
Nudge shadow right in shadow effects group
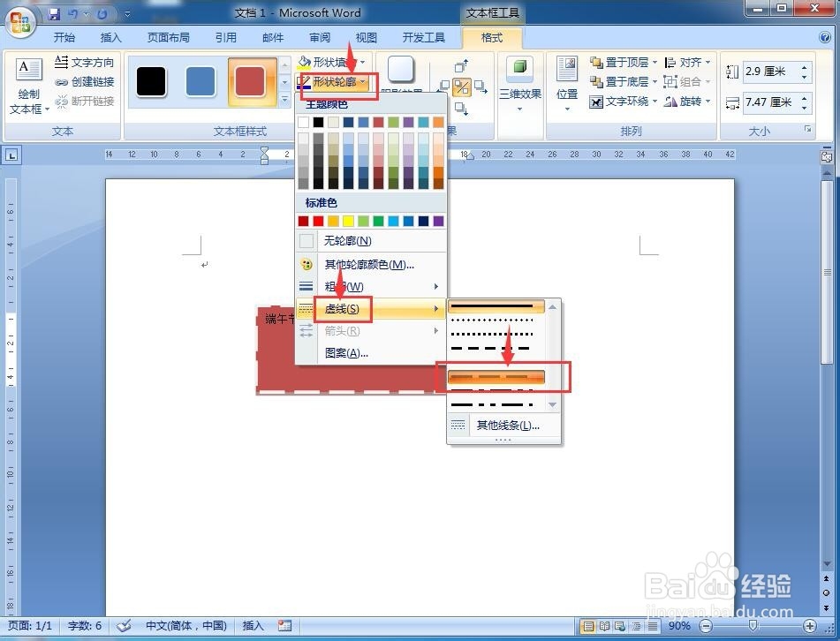click(481, 87)
